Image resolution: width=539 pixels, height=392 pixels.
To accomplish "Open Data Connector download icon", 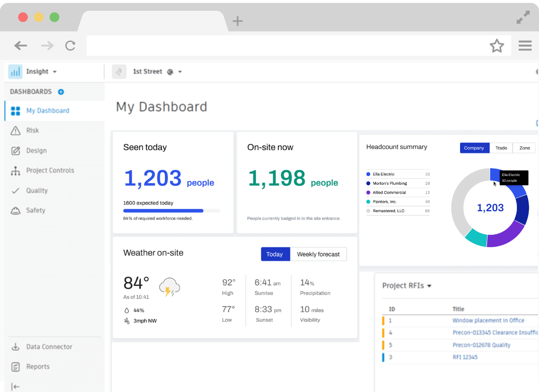I will point(16,347).
